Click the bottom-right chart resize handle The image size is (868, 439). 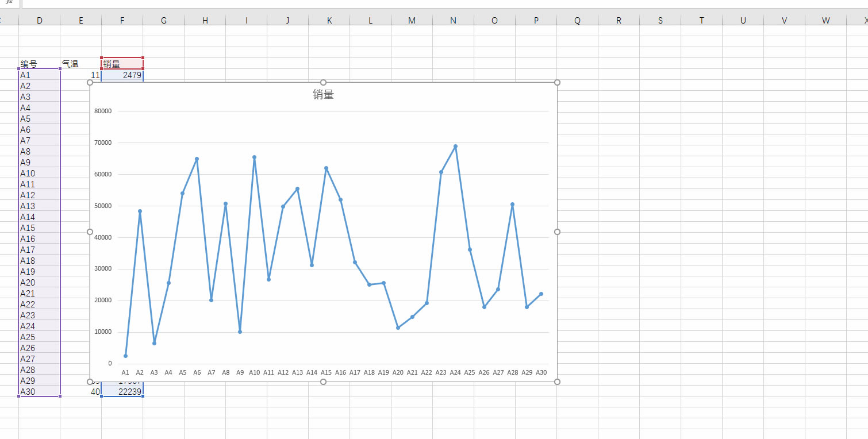pyautogui.click(x=557, y=382)
